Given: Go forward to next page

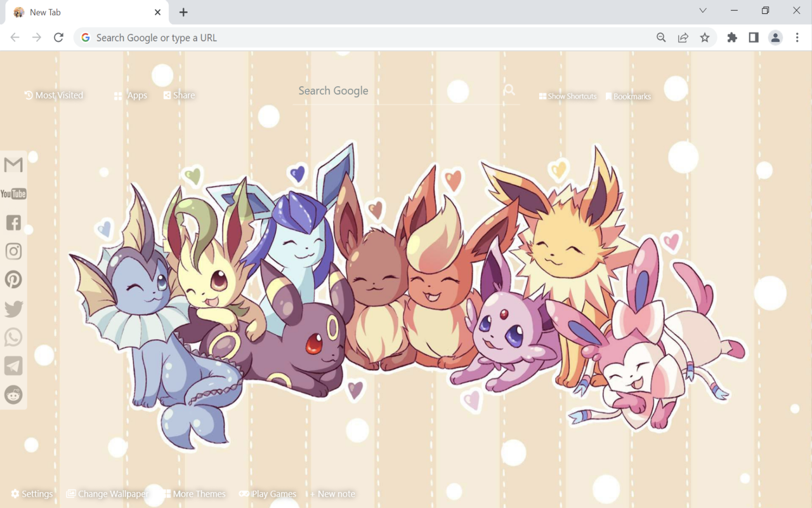Looking at the screenshot, I should click(x=37, y=37).
